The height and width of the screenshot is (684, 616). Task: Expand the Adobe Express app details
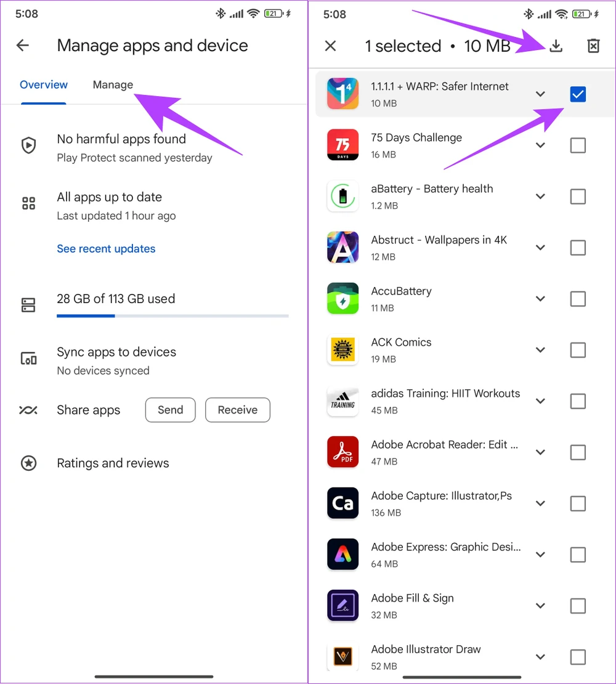click(x=540, y=555)
